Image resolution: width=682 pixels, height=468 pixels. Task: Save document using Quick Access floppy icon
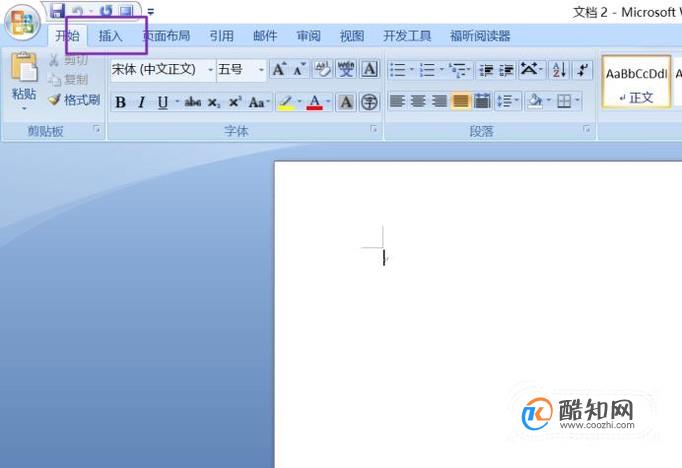[x=57, y=10]
